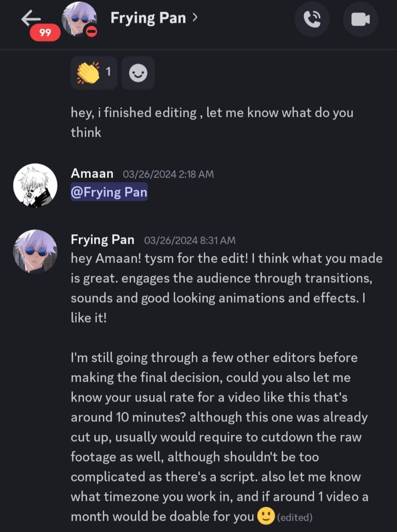The width and height of the screenshot is (397, 532).
Task: Open Frying Pan's avatar beside the message
Action: (35, 251)
